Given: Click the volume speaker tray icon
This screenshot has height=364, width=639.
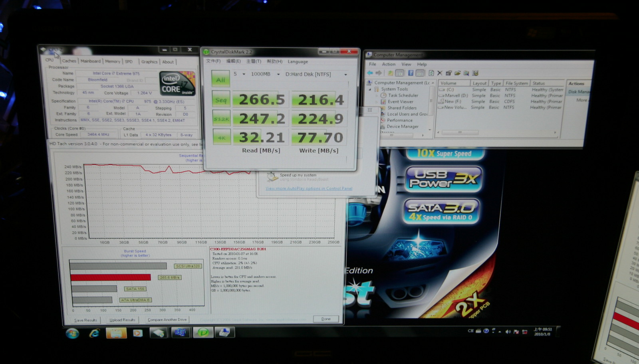Looking at the screenshot, I should 508,331.
